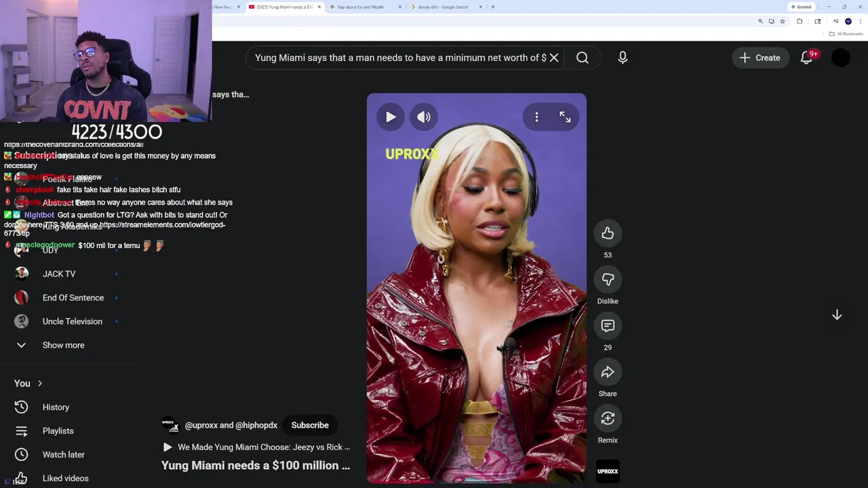
Task: Click the YouTube search magnifier button
Action: coord(583,58)
